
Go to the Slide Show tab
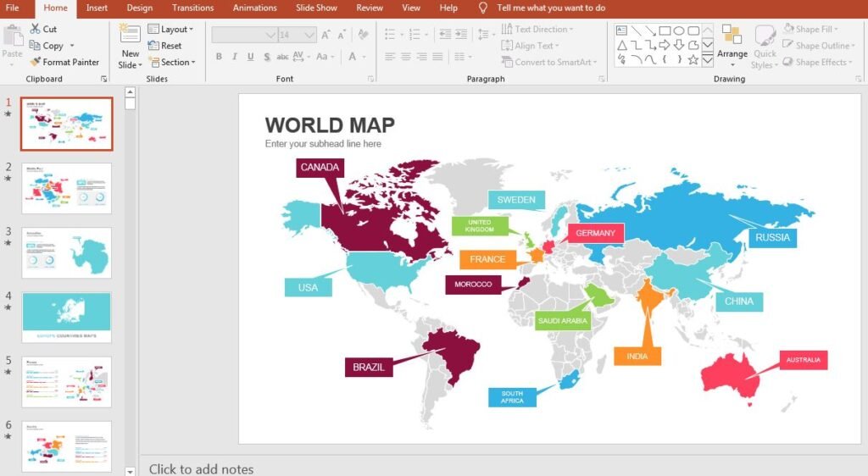pos(316,8)
